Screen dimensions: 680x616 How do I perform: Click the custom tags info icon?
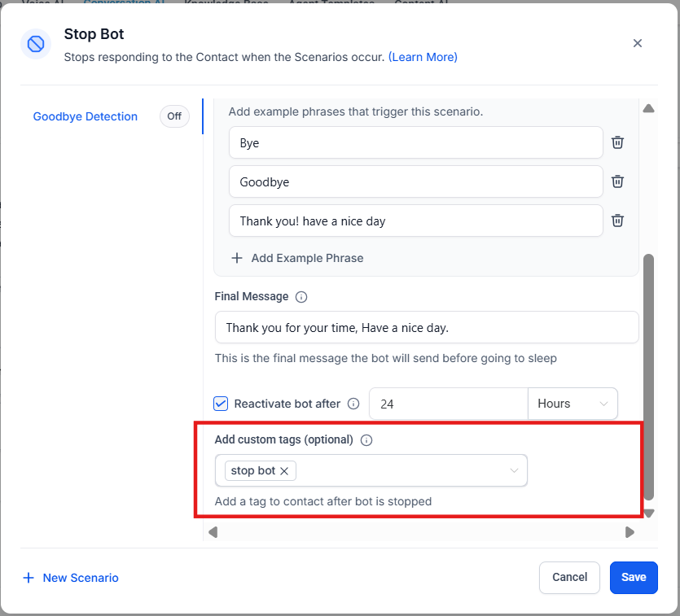tap(366, 440)
